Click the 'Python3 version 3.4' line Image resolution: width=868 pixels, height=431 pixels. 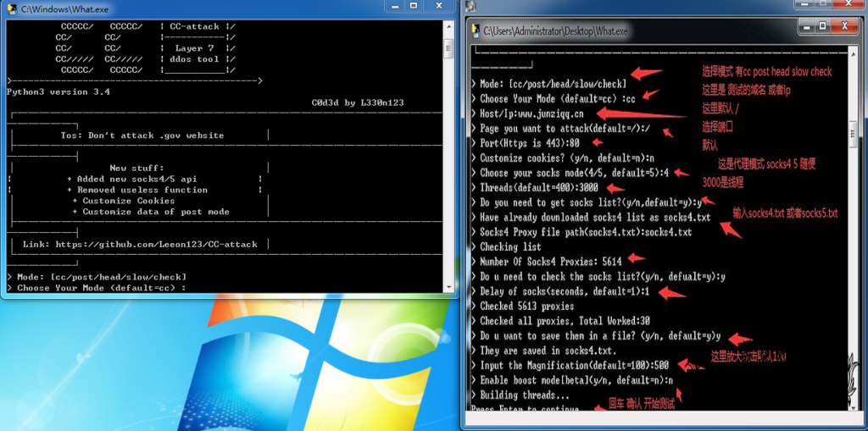[58, 91]
